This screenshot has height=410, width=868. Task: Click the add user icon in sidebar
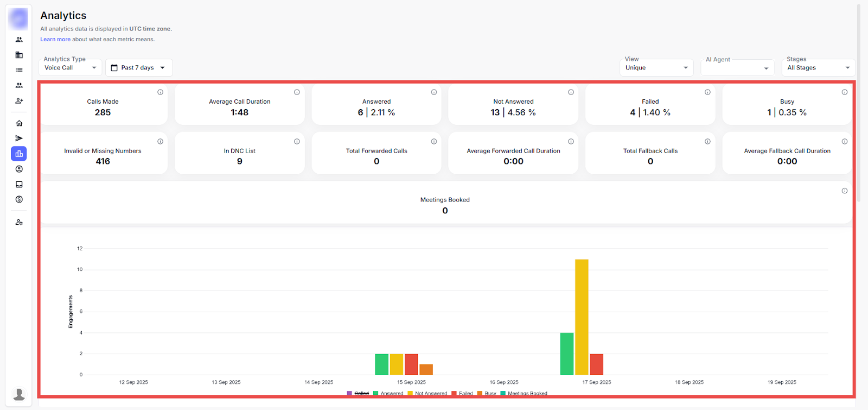point(19,100)
